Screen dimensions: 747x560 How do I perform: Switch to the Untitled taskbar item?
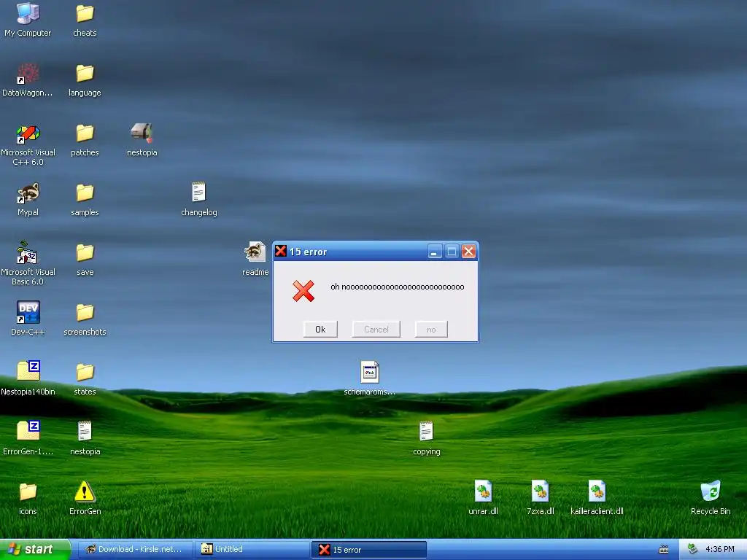[x=252, y=550]
